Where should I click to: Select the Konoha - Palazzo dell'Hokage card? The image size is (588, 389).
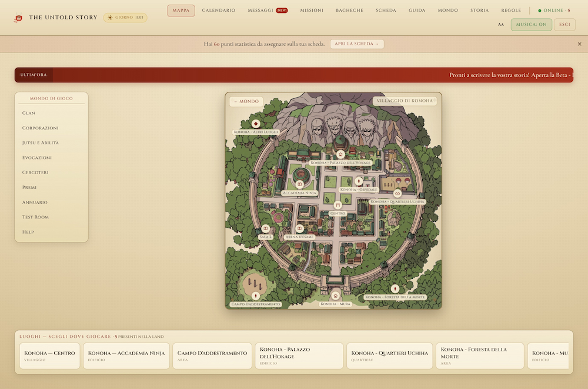click(x=299, y=355)
